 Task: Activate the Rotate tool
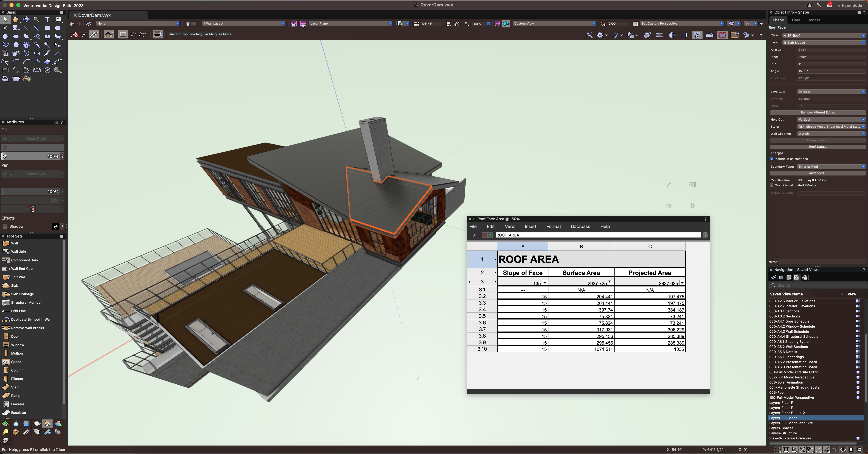tap(26, 53)
